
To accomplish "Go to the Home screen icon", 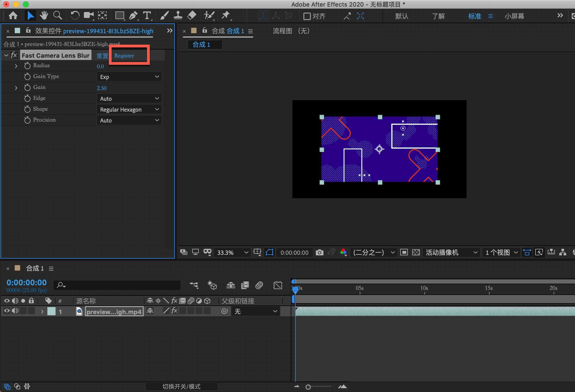I will 13,16.
